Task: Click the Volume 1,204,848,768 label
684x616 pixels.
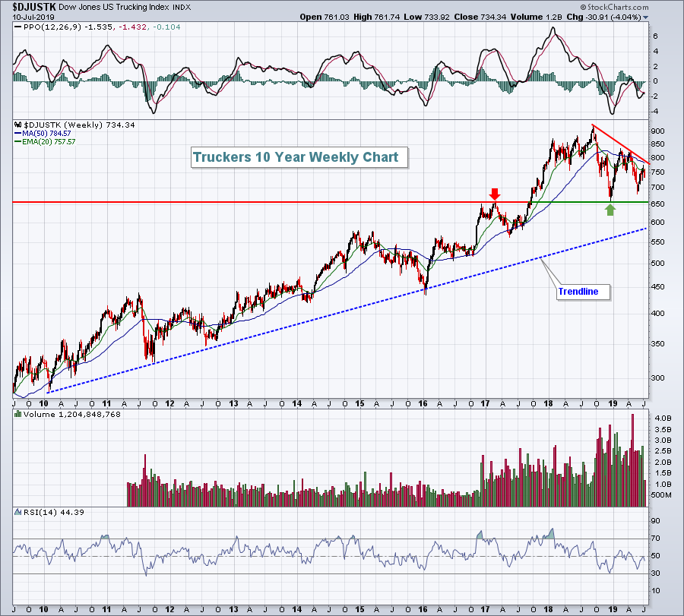Action: point(72,414)
